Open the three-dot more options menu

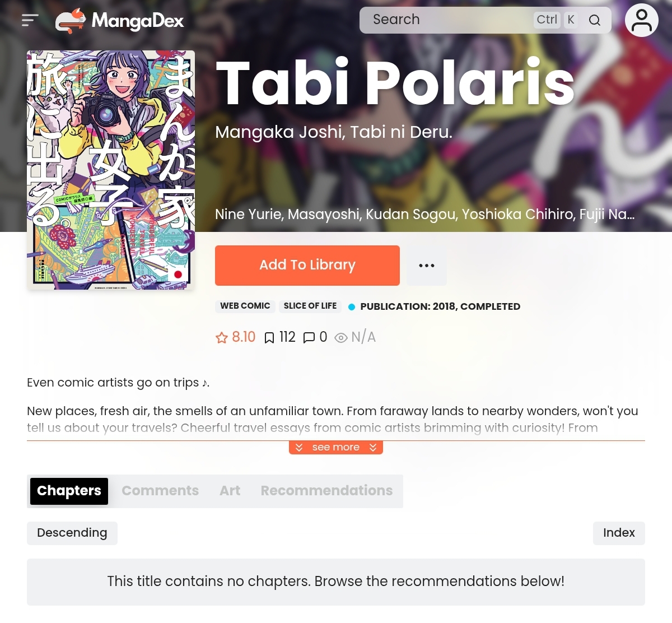click(x=427, y=266)
